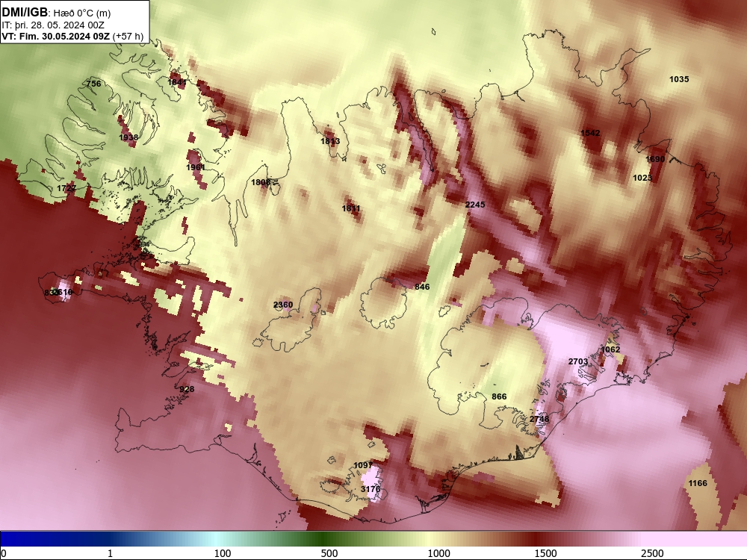
Task: Click the map value 928
Action: coord(187,389)
